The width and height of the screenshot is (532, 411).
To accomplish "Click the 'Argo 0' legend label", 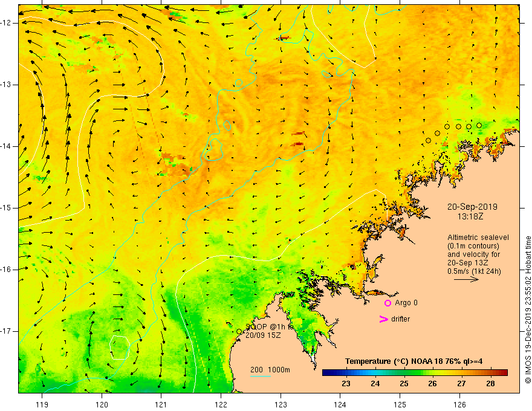I will [x=406, y=303].
